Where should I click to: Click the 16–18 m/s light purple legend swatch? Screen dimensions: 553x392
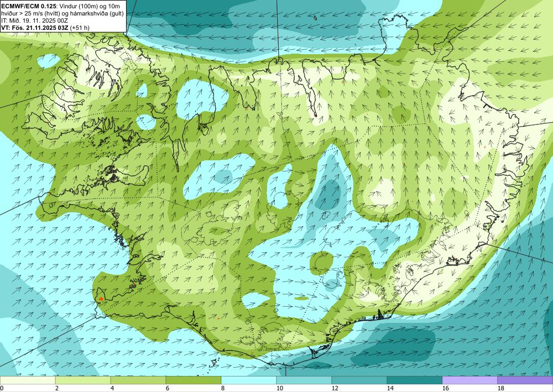469,380
